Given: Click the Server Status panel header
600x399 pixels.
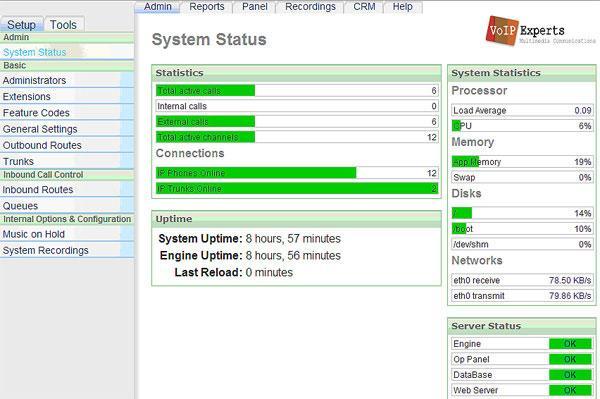Looking at the screenshot, I should click(522, 326).
